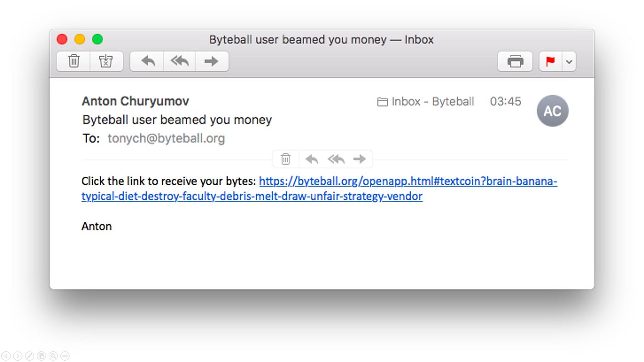Close the window with red button
This screenshot has width=644, height=362.
point(62,40)
